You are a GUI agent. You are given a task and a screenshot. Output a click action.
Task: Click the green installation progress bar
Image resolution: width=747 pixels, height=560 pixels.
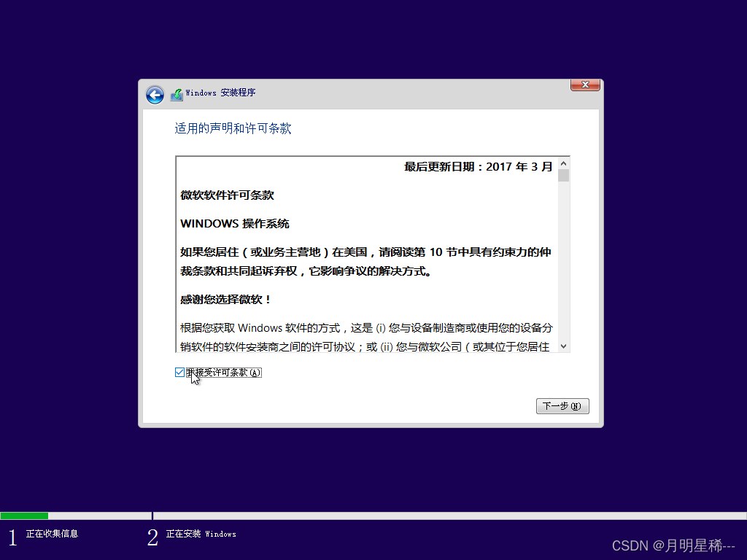(x=24, y=516)
